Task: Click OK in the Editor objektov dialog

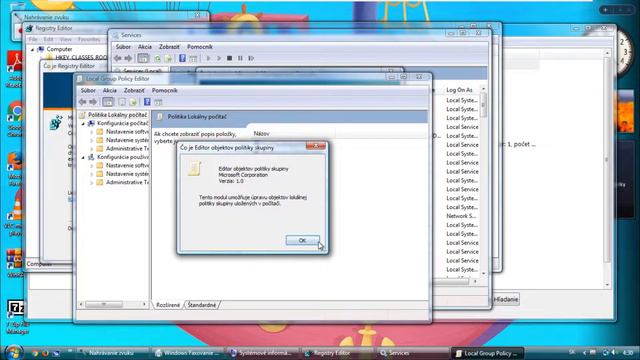Action: tap(302, 240)
